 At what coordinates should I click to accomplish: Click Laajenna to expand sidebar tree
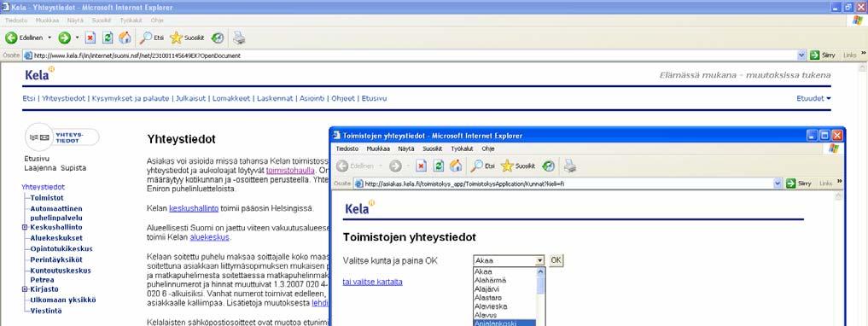39,168
